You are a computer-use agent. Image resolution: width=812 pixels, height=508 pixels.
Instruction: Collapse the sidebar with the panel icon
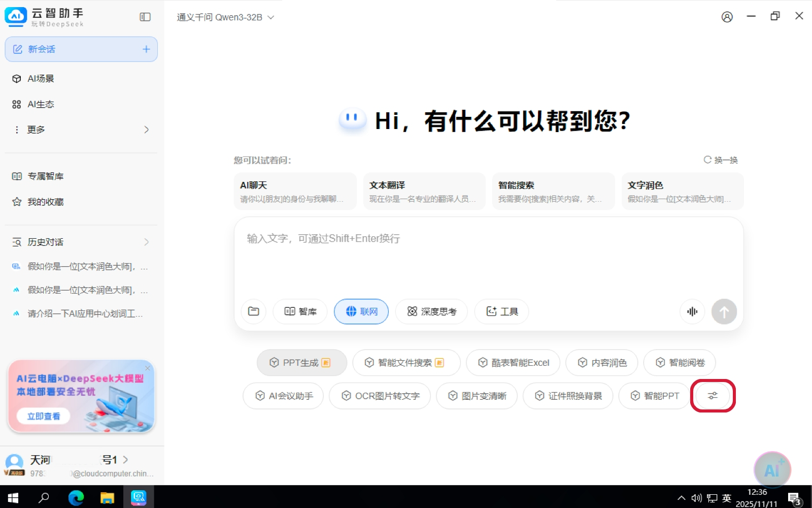point(145,17)
